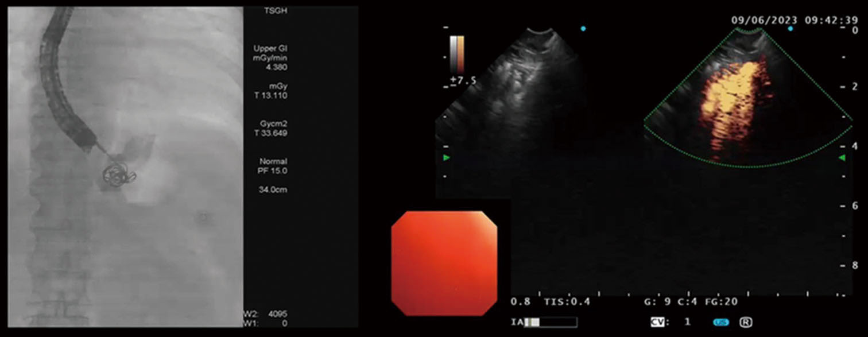
Task: Click the right green focus arrow marker
Action: click(x=842, y=157)
